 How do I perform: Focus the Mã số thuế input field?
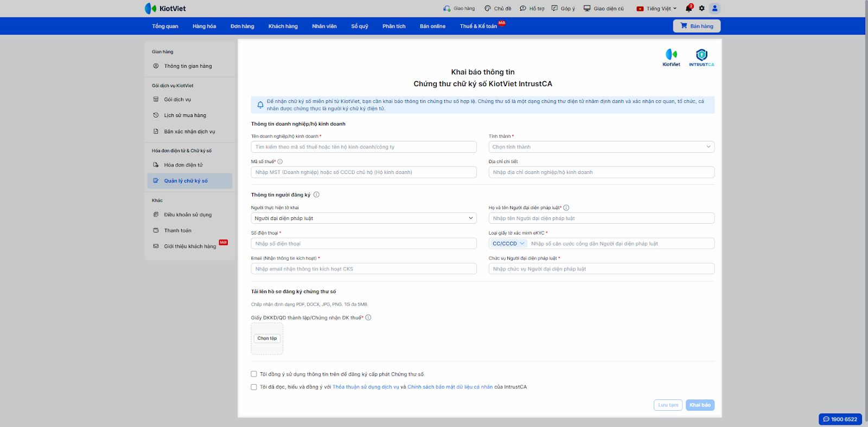(x=364, y=172)
